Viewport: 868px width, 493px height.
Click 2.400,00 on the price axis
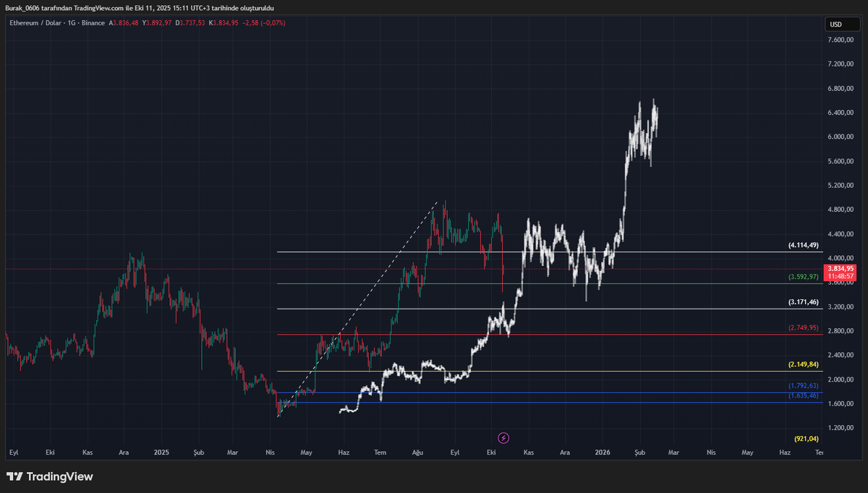point(842,355)
